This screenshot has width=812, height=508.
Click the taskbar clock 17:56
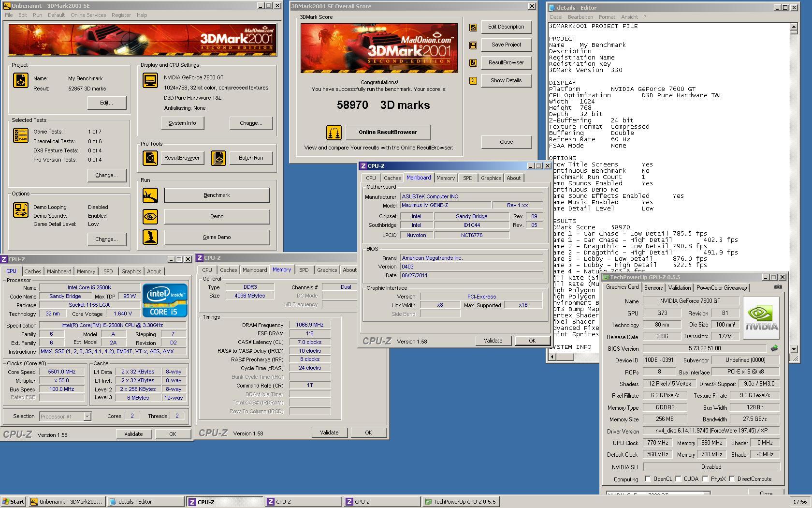point(800,502)
